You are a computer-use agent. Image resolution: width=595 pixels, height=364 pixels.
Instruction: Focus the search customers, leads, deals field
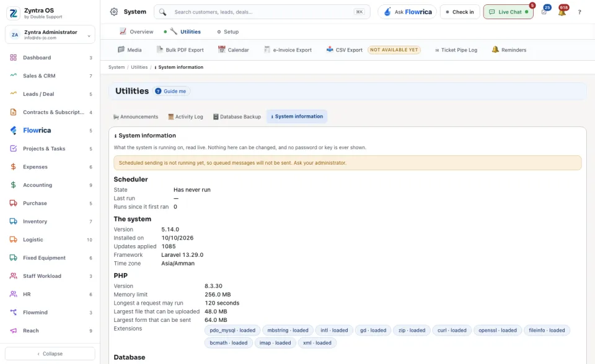[x=262, y=12]
